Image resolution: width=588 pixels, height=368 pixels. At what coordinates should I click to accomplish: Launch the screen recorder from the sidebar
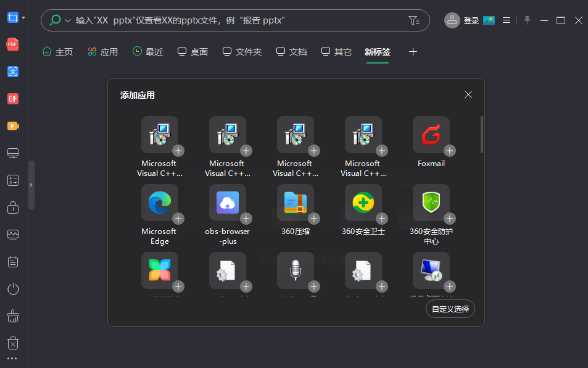coord(13,126)
